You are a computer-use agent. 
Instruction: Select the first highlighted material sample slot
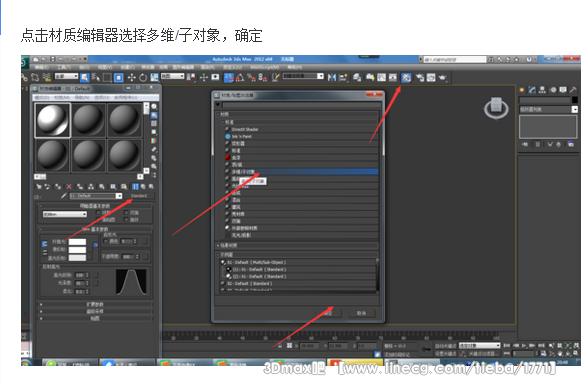[x=53, y=120]
